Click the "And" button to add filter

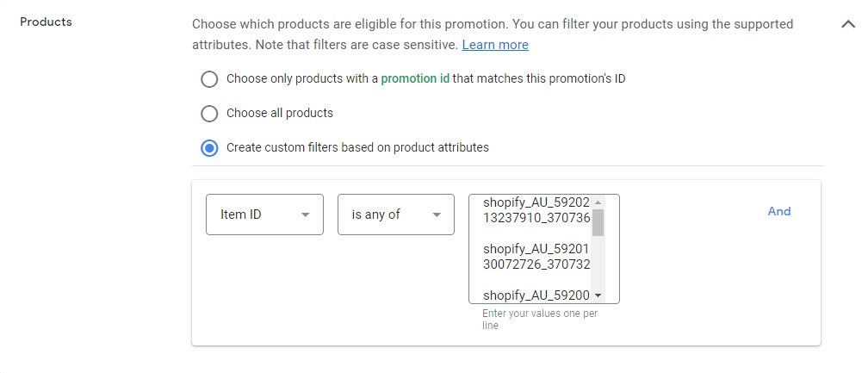778,211
